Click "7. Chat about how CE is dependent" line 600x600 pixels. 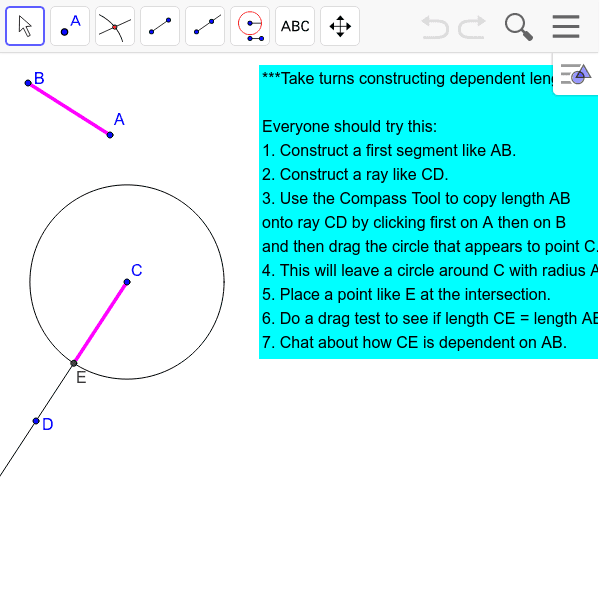414,342
